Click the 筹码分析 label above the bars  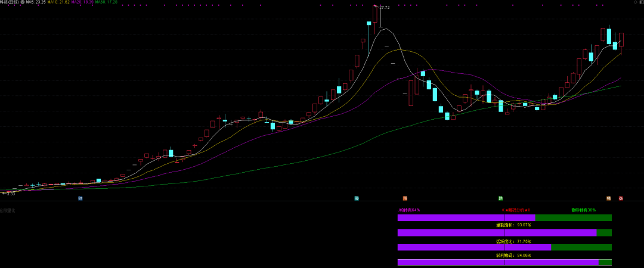pyautogui.click(x=516, y=210)
